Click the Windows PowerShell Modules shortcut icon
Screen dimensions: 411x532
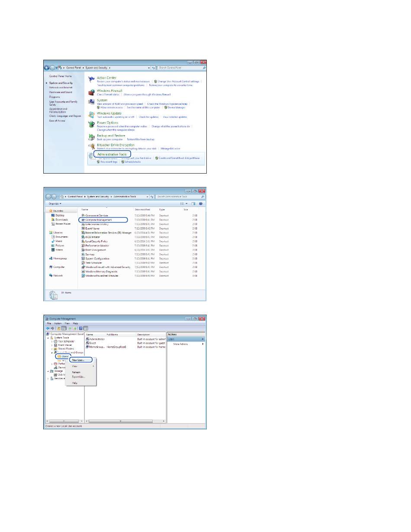pos(83,275)
